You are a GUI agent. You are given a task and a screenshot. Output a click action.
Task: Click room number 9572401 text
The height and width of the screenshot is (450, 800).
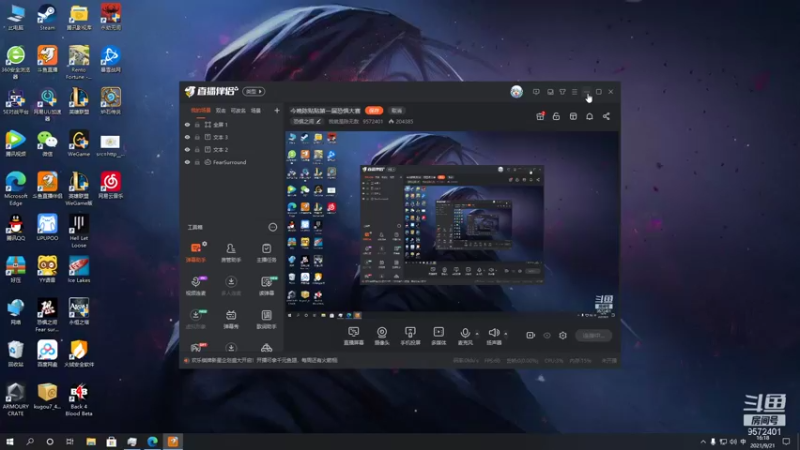point(372,121)
